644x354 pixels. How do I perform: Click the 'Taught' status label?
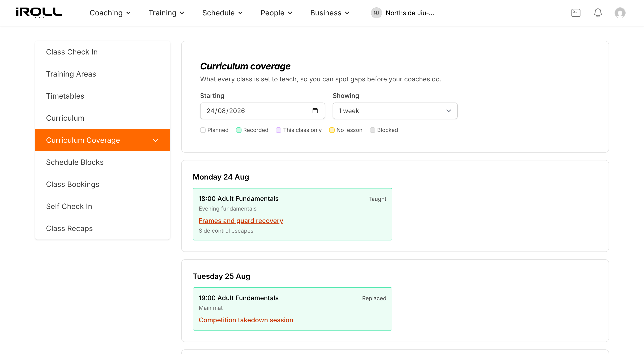377,199
